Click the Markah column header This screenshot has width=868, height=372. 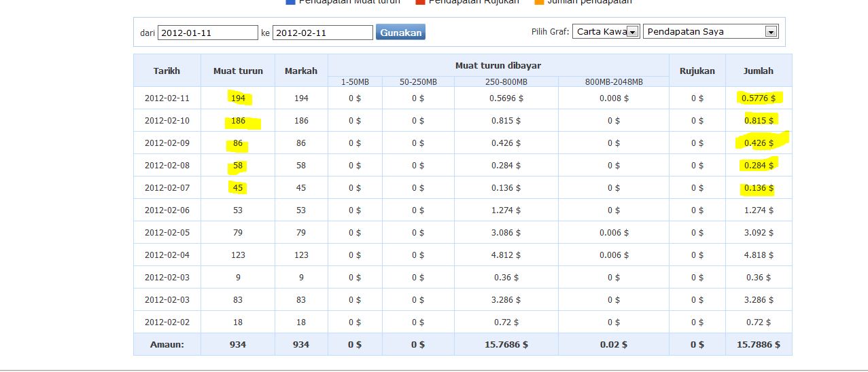point(301,71)
